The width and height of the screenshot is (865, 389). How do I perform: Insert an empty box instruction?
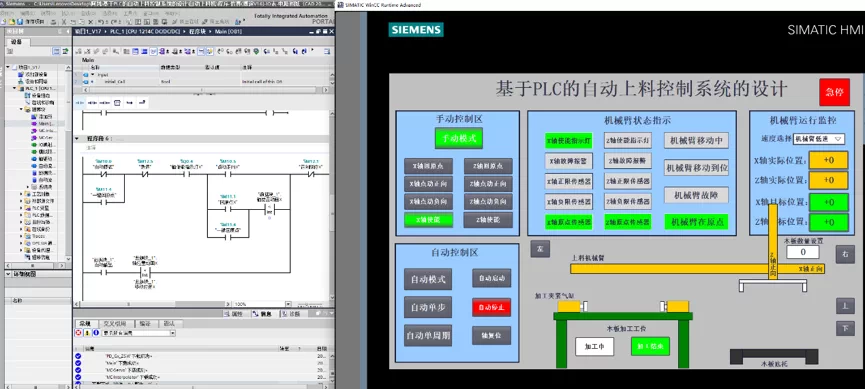[x=117, y=103]
